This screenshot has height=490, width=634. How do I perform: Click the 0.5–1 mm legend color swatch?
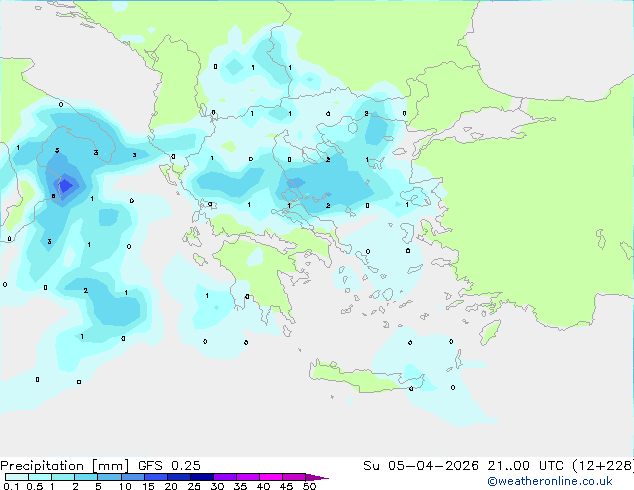(40, 477)
